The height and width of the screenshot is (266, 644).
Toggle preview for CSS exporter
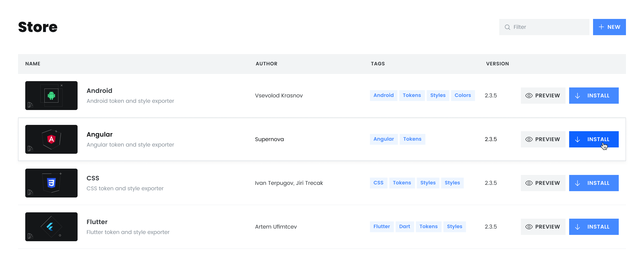point(543,183)
